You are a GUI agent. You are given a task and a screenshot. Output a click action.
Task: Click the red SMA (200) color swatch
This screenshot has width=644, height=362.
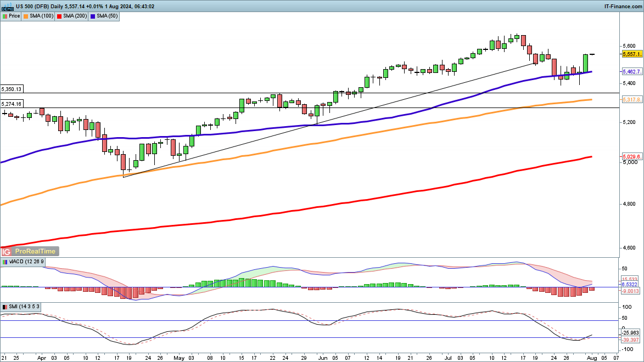(59, 16)
